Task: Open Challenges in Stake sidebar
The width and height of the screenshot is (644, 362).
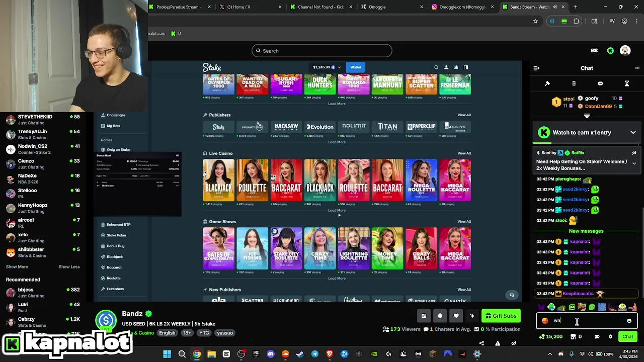Action: click(116, 115)
